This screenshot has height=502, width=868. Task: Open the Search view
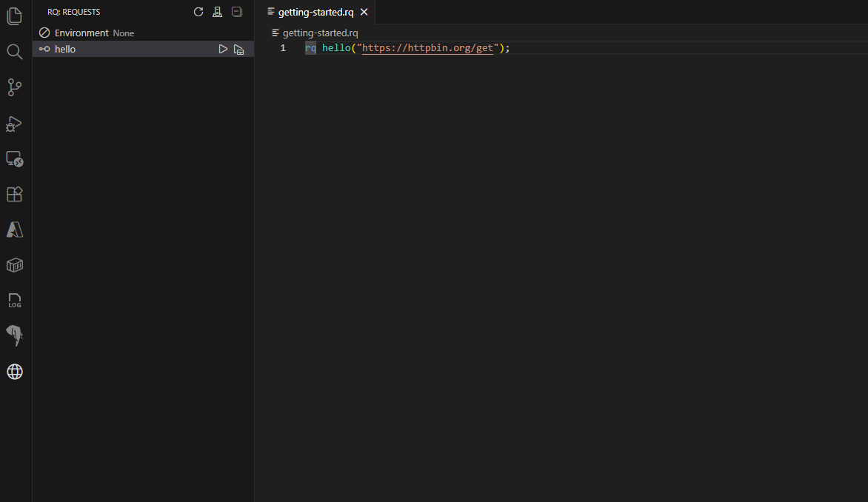15,52
